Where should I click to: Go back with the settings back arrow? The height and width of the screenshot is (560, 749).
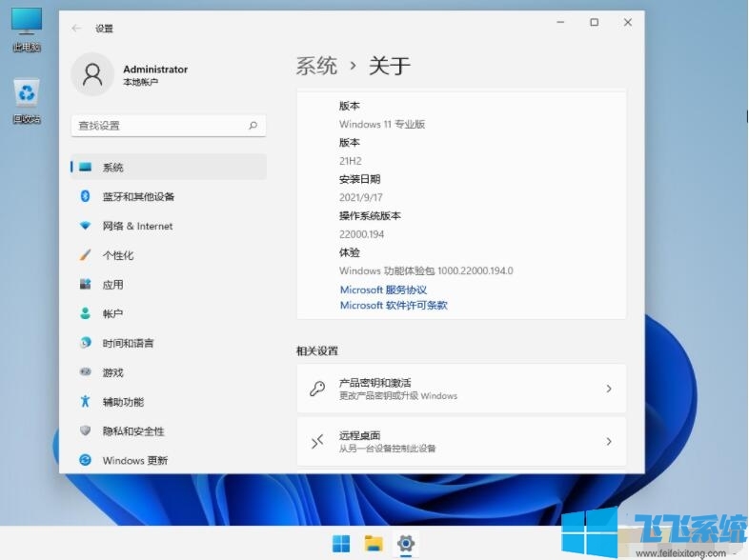click(x=76, y=29)
